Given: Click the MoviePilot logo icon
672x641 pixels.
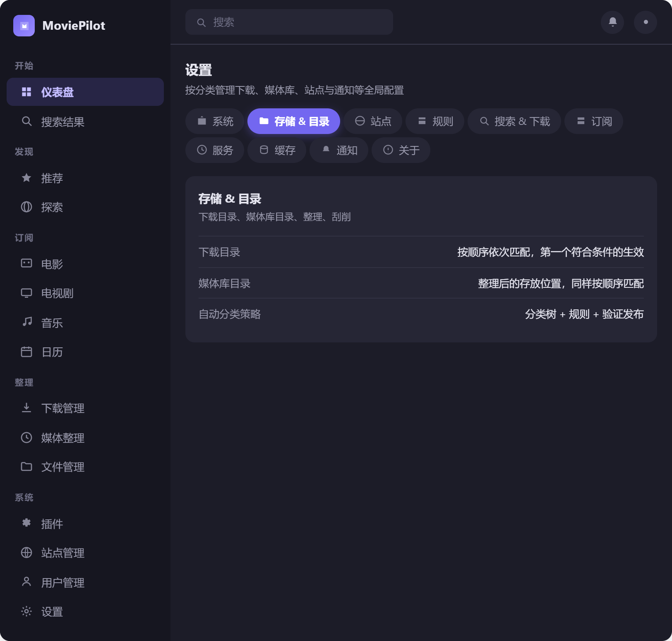Looking at the screenshot, I should coord(24,26).
